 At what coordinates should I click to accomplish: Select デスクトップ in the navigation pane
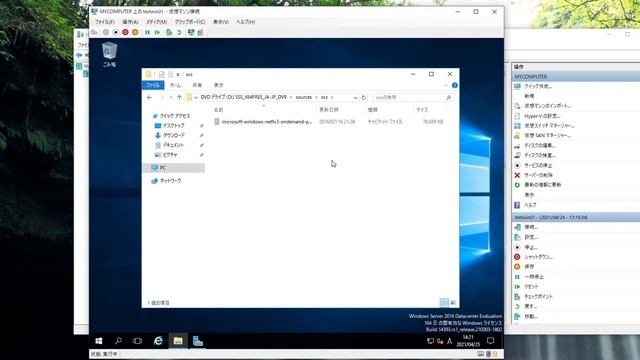(173, 126)
